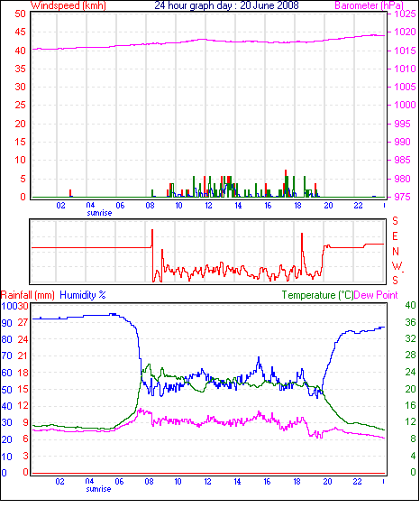Click the "Windspeed (kmh)" axis label
This screenshot has width=420, height=508.
pos(68,5)
